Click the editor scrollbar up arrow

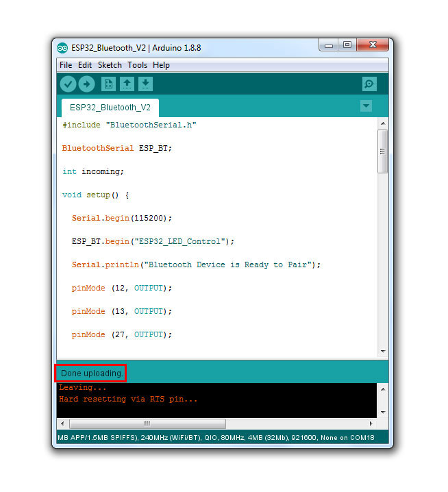click(383, 123)
